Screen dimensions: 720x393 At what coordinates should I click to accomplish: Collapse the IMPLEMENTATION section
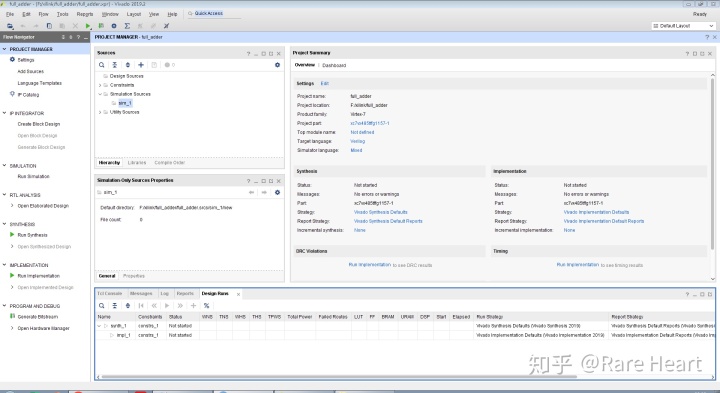click(x=5, y=265)
